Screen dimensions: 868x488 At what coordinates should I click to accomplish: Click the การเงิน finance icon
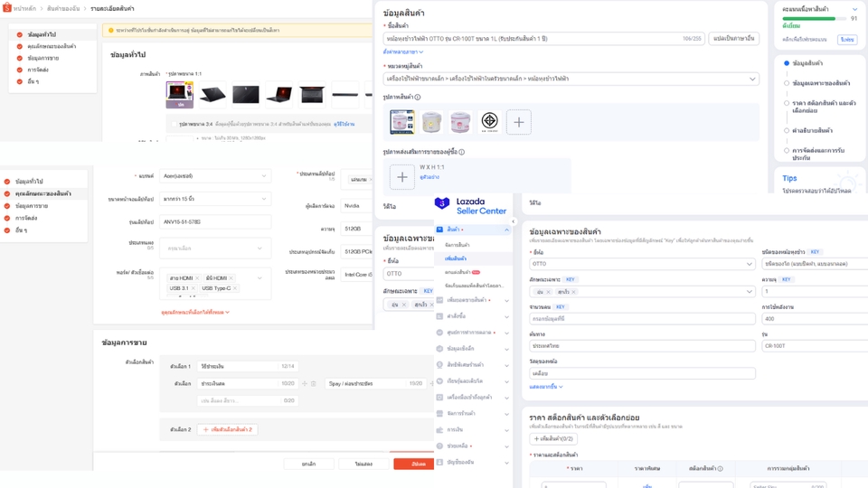coord(439,430)
